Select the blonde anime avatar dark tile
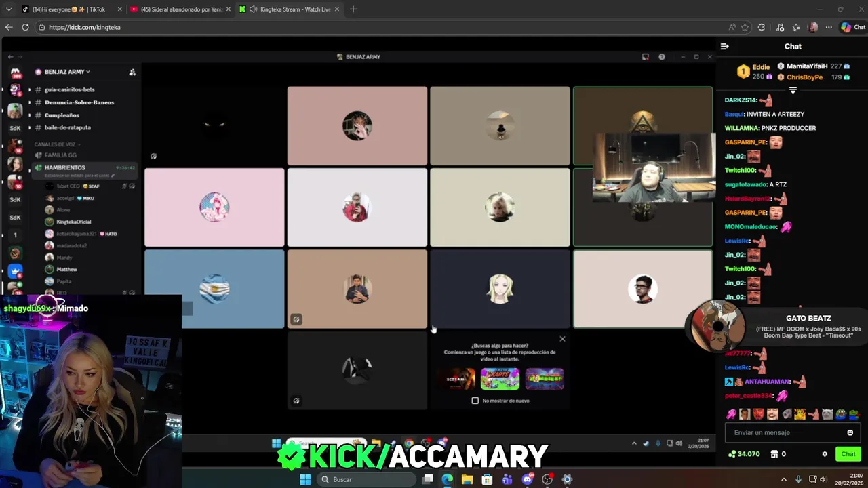This screenshot has height=488, width=868. point(500,289)
